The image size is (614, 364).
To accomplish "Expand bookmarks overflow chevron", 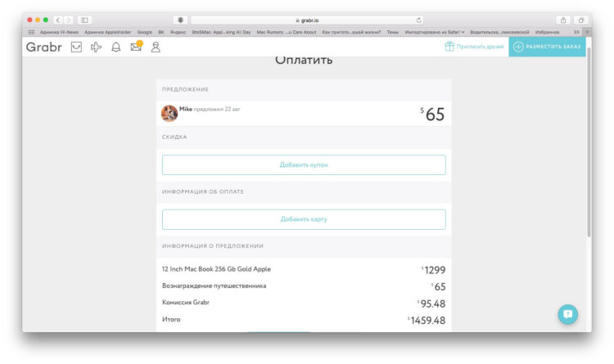I will [x=576, y=32].
